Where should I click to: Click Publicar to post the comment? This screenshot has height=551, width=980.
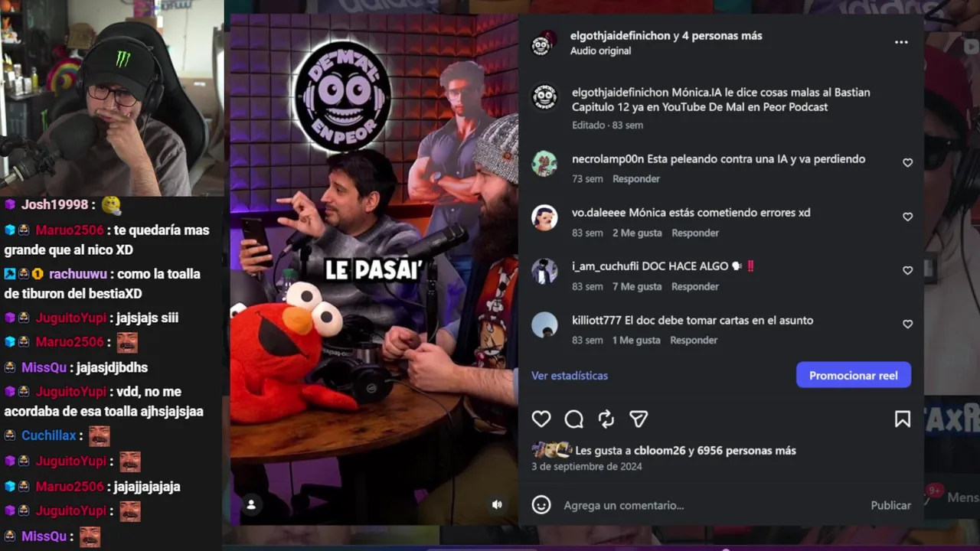[890, 505]
